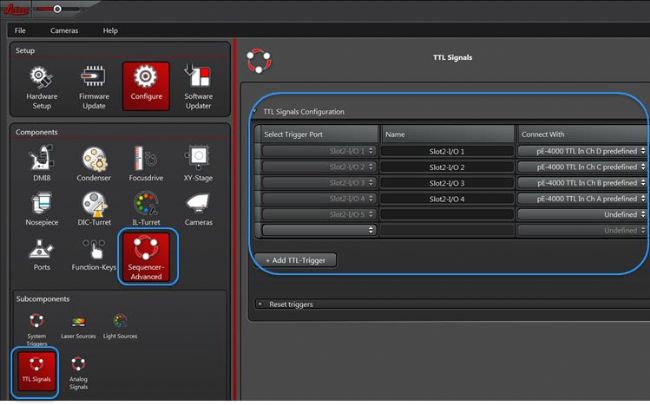Select the Laser Sources subcomponent
The image size is (650, 405).
(x=79, y=325)
